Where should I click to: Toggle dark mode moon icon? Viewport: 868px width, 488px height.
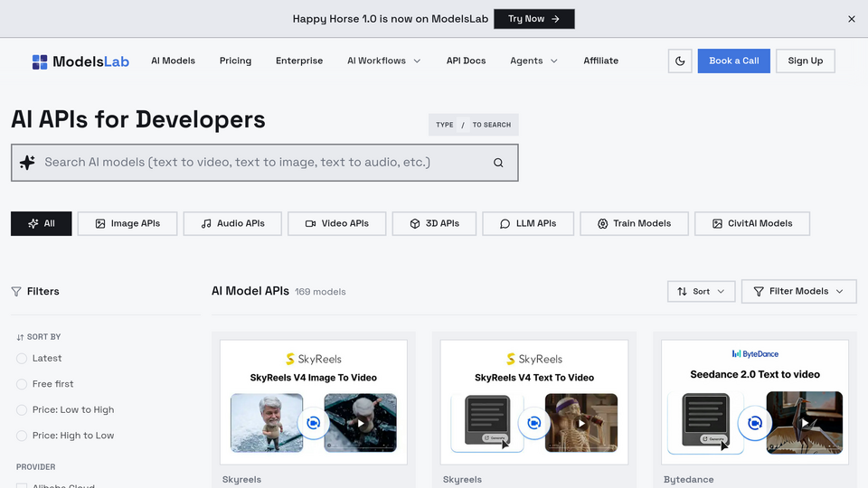pyautogui.click(x=680, y=61)
